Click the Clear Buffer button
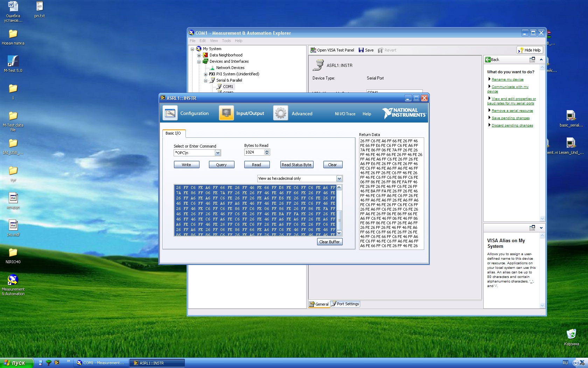Viewport: 588px width, 368px height. click(329, 242)
